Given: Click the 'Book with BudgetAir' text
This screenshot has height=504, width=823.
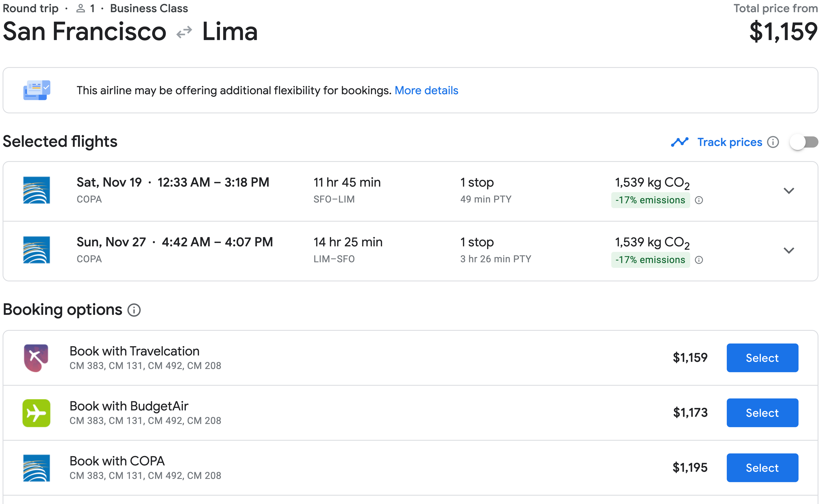Looking at the screenshot, I should [x=129, y=406].
